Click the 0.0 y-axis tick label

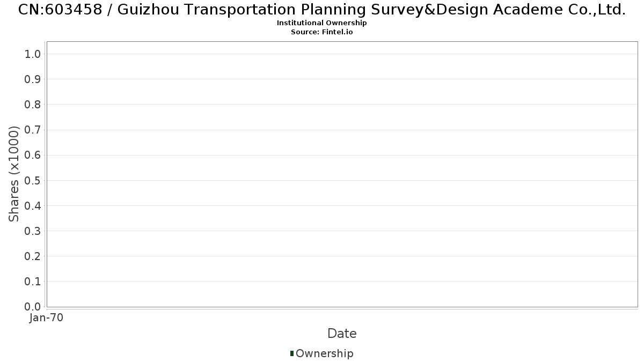(33, 307)
